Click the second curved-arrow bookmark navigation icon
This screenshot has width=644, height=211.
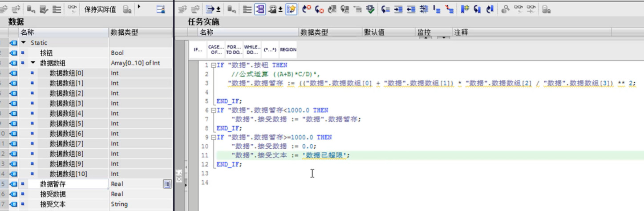tap(490, 9)
